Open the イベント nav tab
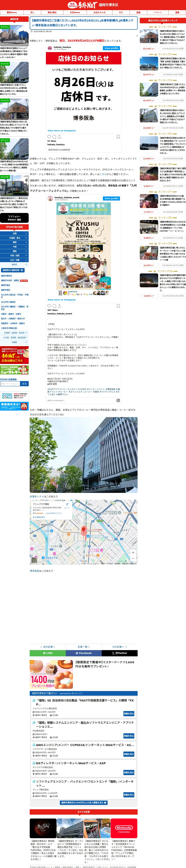Viewport: 186px width, 868px height. [158, 12]
